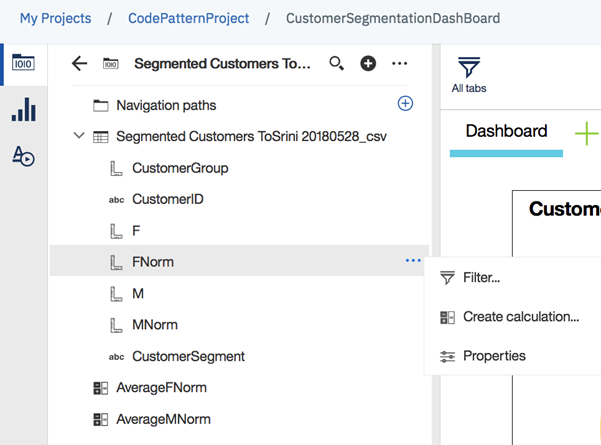
Task: Open the data source more options ellipsis
Action: click(400, 64)
